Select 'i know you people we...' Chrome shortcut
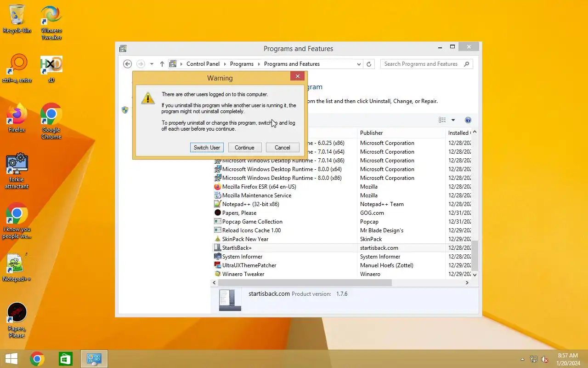Image resolution: width=588 pixels, height=368 pixels. (x=17, y=221)
